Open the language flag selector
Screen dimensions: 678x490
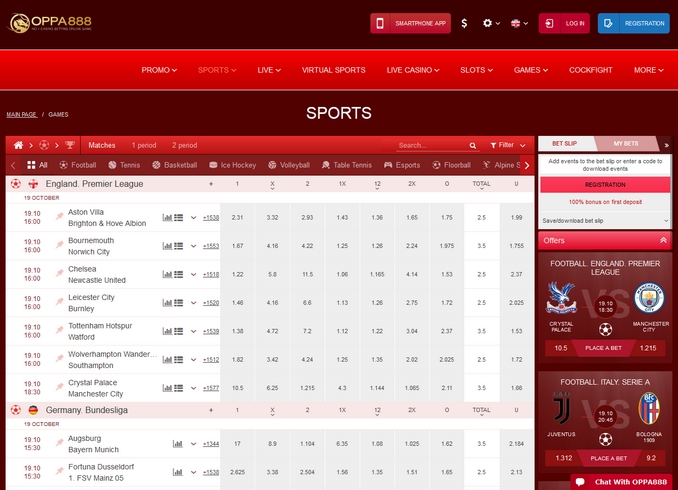(519, 23)
